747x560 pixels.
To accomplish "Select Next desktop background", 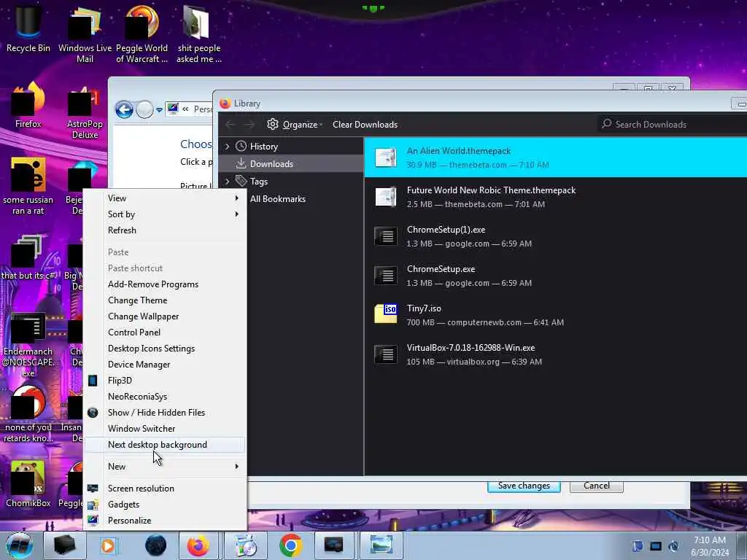I will (165, 445).
